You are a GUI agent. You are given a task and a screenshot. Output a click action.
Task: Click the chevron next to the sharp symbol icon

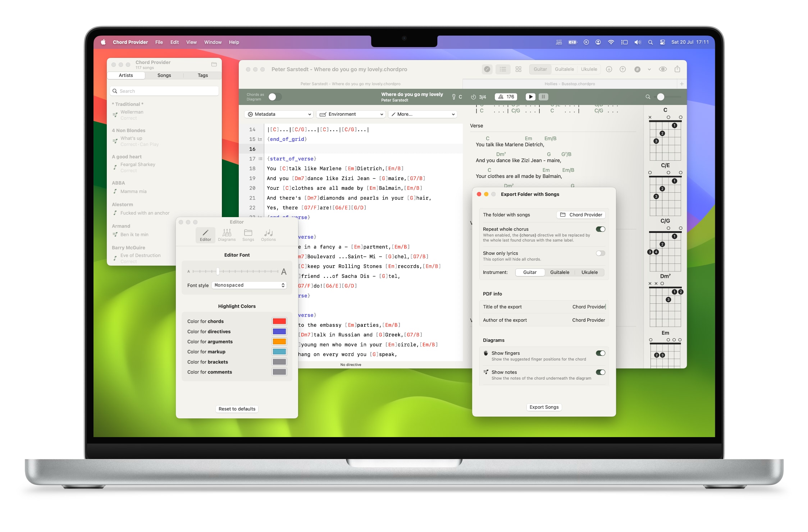[649, 69]
